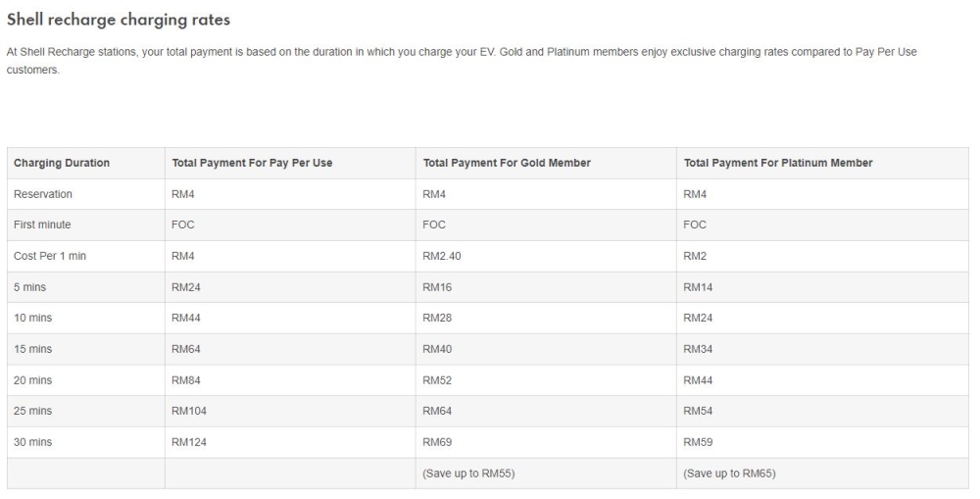The width and height of the screenshot is (980, 499).
Task: Select Gold Member RM28 for 10 mins
Action: 437,318
